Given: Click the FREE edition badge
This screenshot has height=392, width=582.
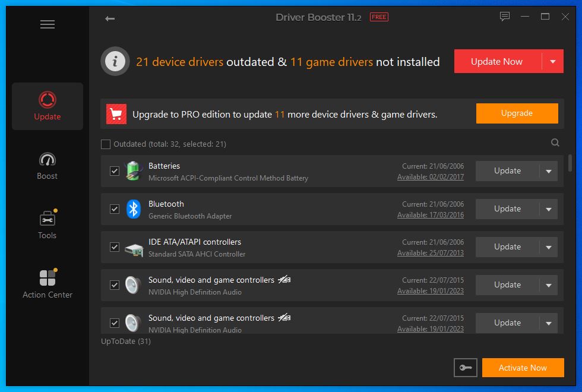Looking at the screenshot, I should click(x=379, y=17).
